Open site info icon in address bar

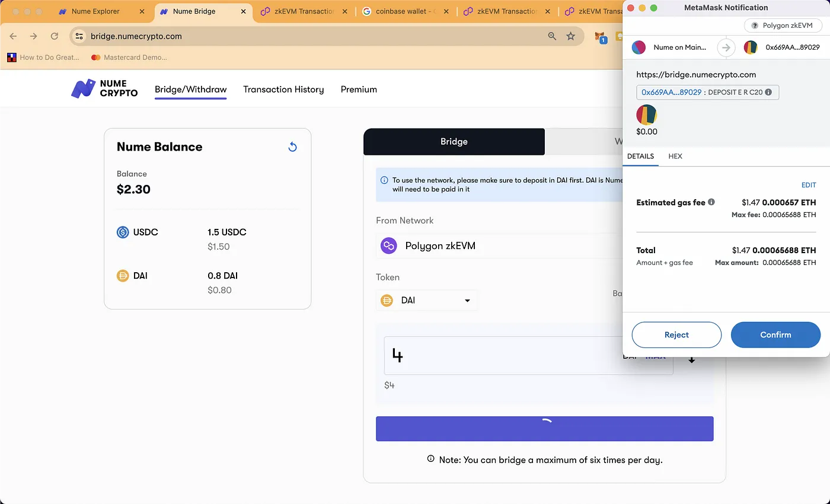(79, 36)
